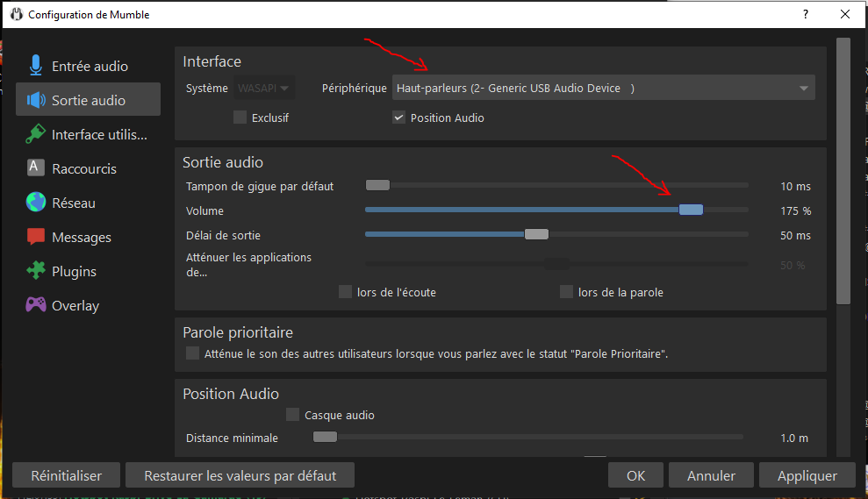Click the Mumble logo in the title bar

tap(17, 14)
